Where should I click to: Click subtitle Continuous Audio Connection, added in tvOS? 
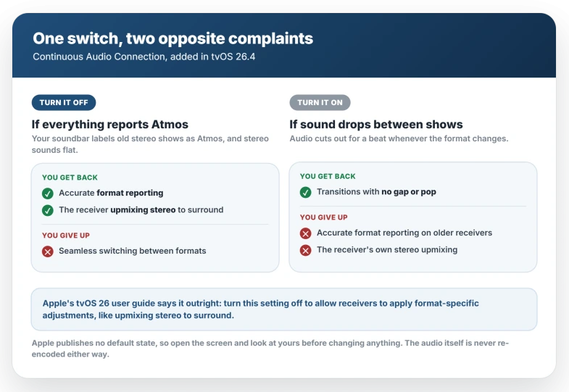(x=144, y=57)
